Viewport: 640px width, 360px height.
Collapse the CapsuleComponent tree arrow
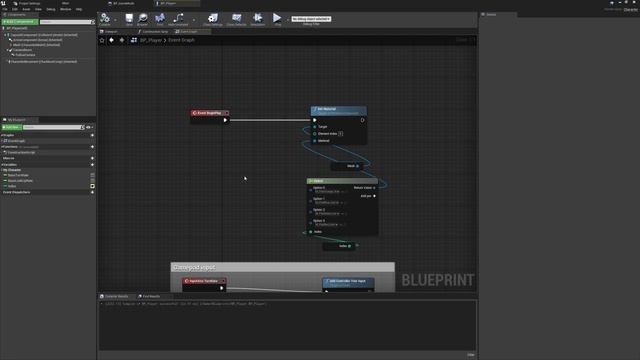click(x=6, y=35)
